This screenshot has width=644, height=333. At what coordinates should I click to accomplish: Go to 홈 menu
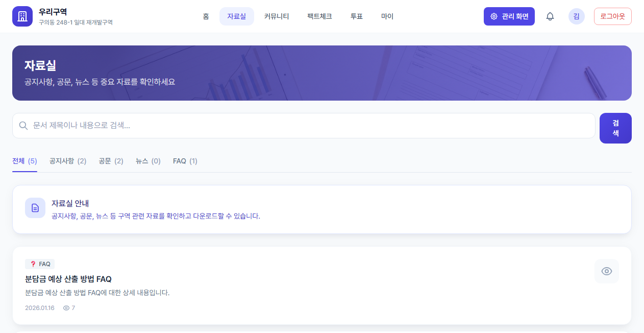point(206,16)
